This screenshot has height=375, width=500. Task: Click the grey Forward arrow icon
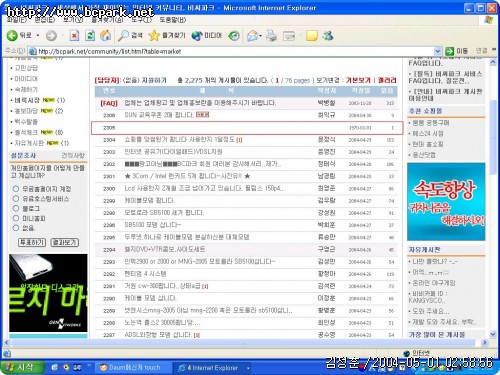coord(51,35)
